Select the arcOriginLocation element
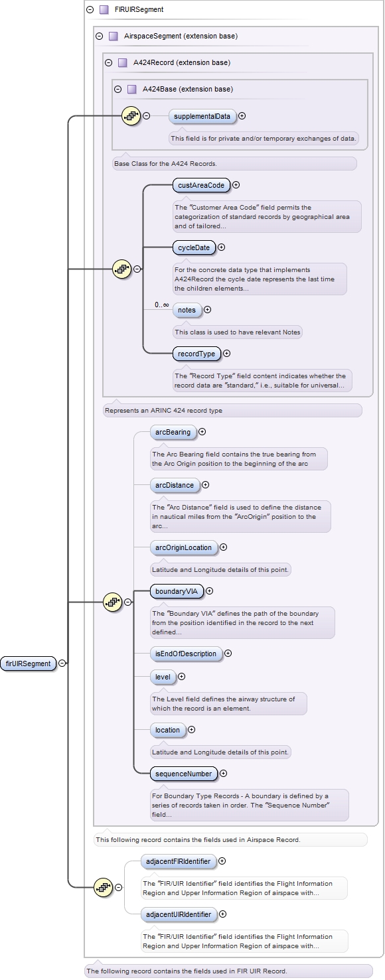 coord(183,548)
